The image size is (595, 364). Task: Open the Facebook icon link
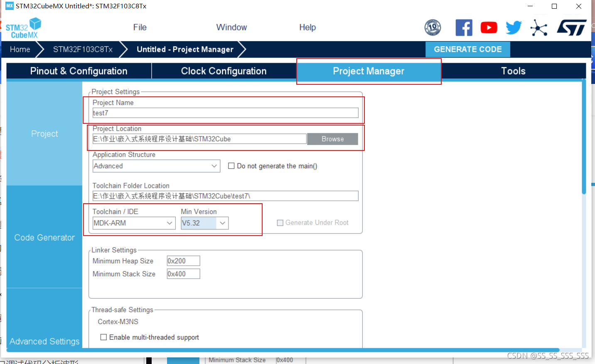pos(464,27)
